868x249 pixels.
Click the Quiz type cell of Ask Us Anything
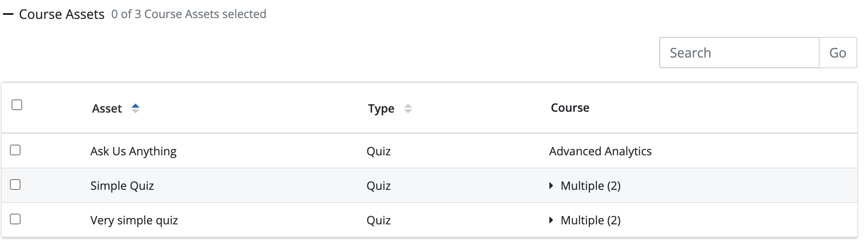click(x=378, y=151)
